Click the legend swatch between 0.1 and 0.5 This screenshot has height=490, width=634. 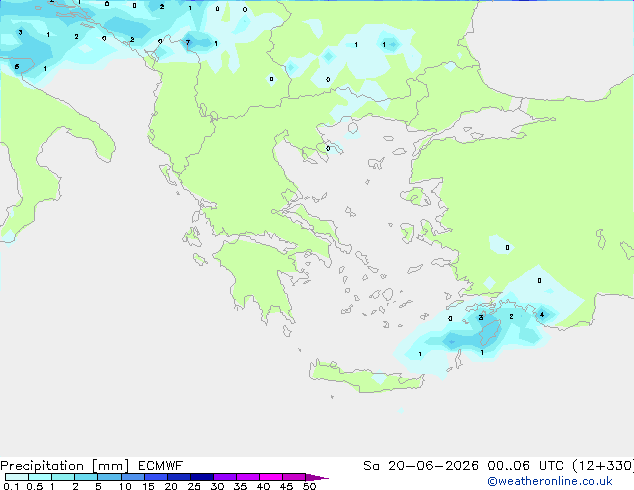tap(17, 477)
